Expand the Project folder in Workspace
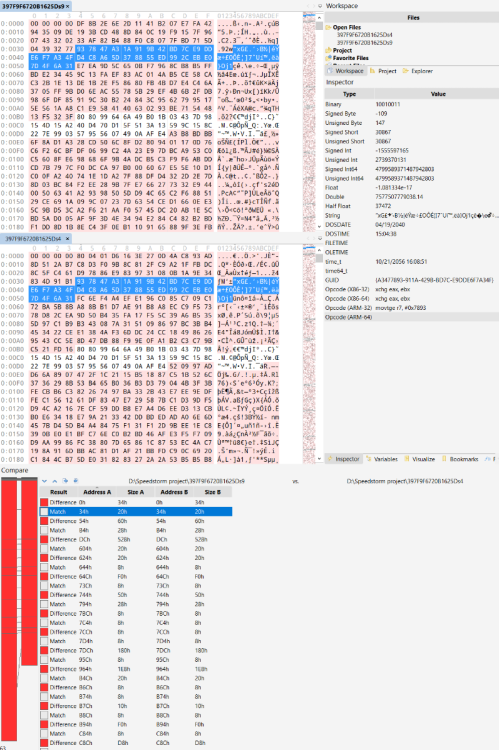 pos(328,50)
